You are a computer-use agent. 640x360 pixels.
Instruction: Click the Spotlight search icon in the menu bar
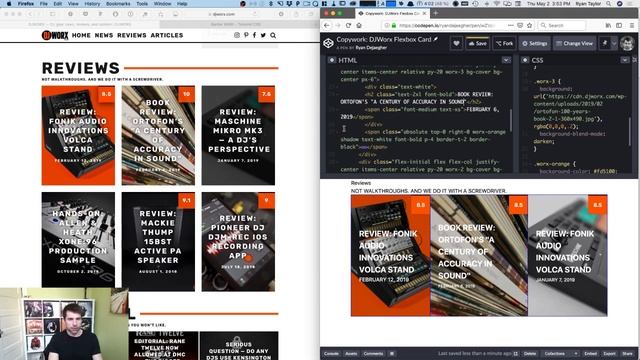[x=609, y=4]
